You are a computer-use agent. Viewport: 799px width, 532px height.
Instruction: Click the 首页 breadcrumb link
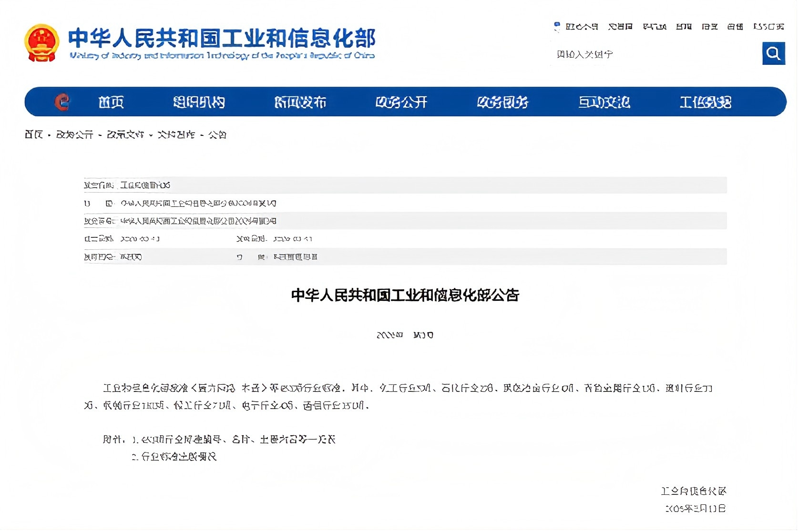point(34,135)
